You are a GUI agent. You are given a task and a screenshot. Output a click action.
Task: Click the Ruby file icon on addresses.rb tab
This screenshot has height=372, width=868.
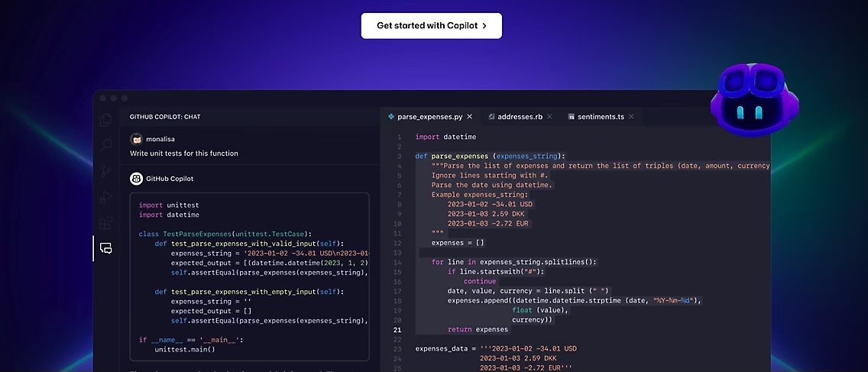tap(491, 117)
